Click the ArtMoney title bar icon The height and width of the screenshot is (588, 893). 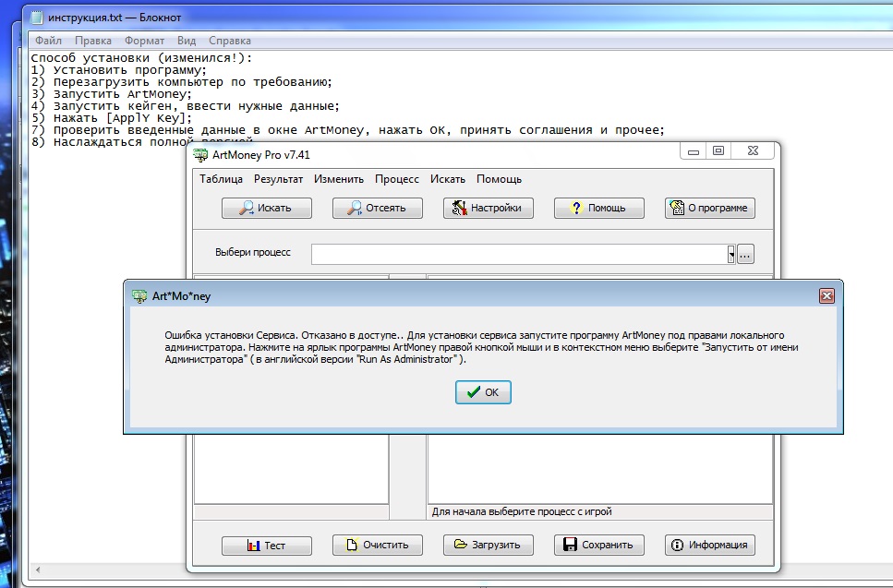coord(200,155)
